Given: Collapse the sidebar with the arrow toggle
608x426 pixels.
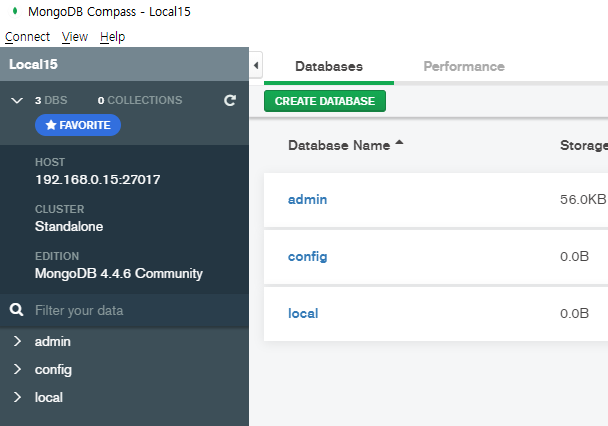Looking at the screenshot, I should click(x=256, y=65).
